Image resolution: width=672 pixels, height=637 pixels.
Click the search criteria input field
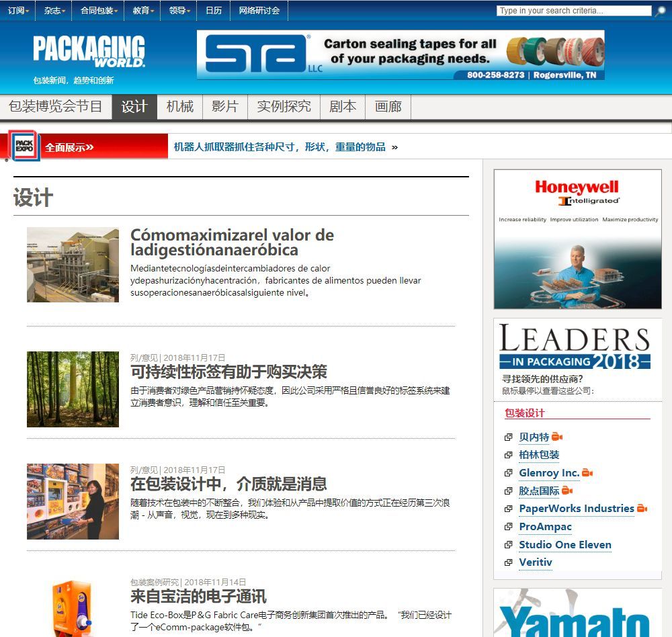click(575, 11)
